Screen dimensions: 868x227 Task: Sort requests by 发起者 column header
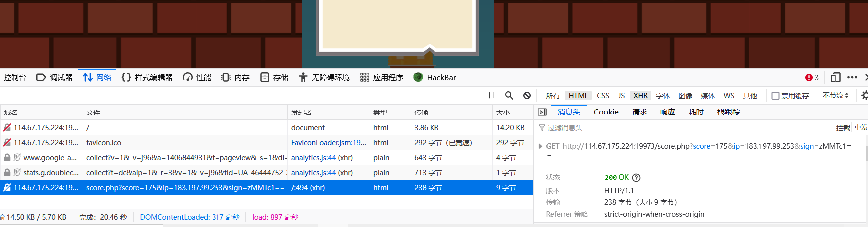tap(328, 113)
